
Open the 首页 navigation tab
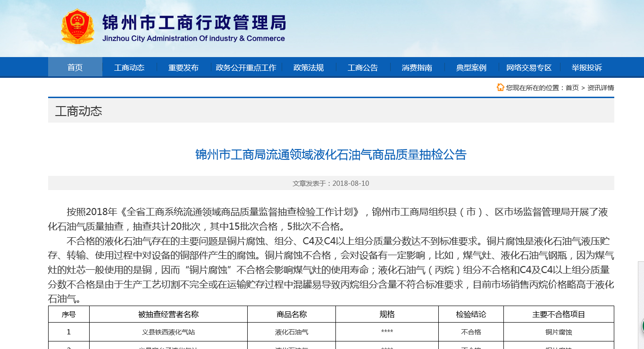[75, 67]
